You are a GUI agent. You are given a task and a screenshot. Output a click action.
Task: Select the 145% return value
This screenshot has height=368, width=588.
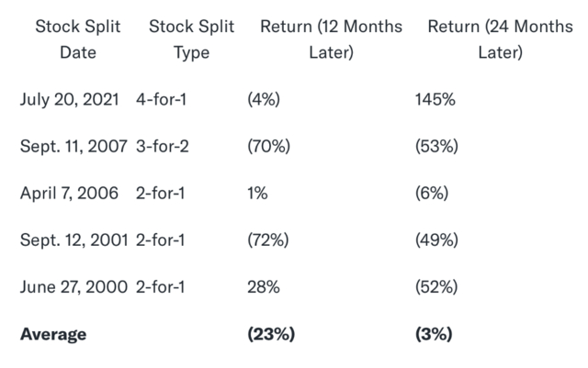(435, 99)
